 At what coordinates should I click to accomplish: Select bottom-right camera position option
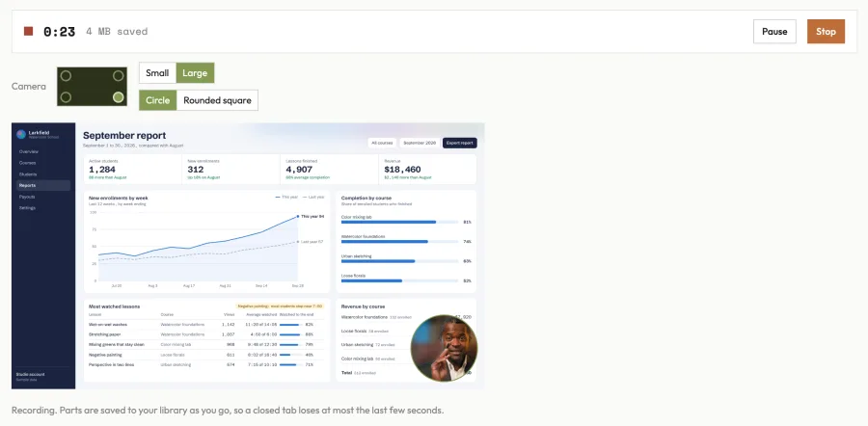[x=118, y=97]
